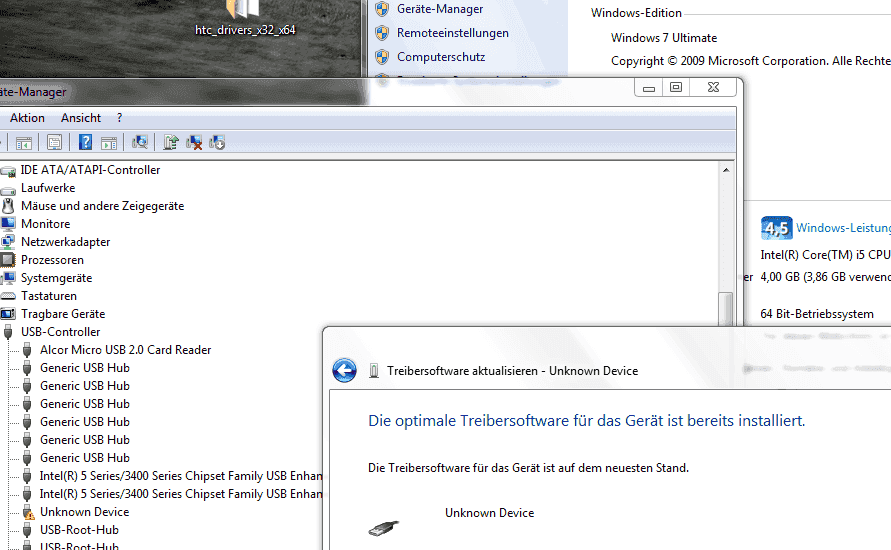Screen dimensions: 891x550
Task: Click the 'Intel(R) Core(TM) i5 CPU' text
Action: tap(825, 255)
